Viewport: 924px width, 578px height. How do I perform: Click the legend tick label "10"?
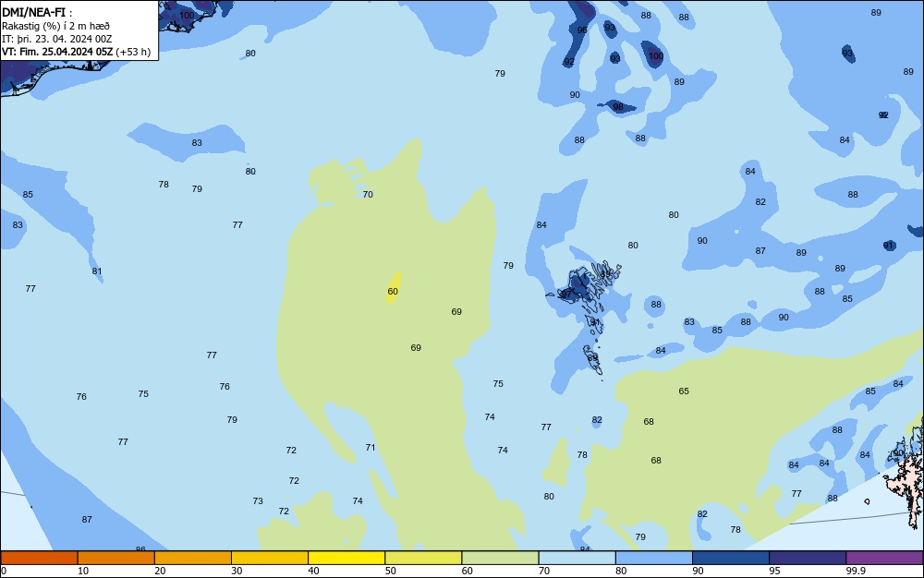(83, 571)
